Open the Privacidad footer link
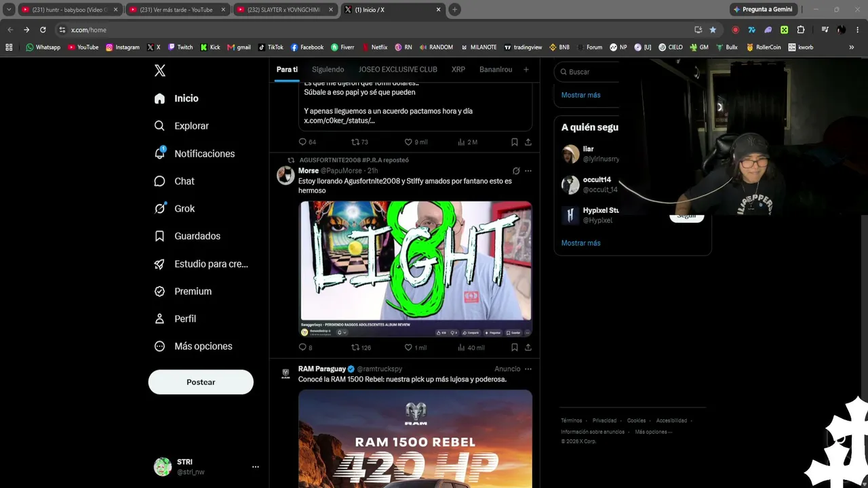Screen dimensions: 868x488 tap(605, 421)
